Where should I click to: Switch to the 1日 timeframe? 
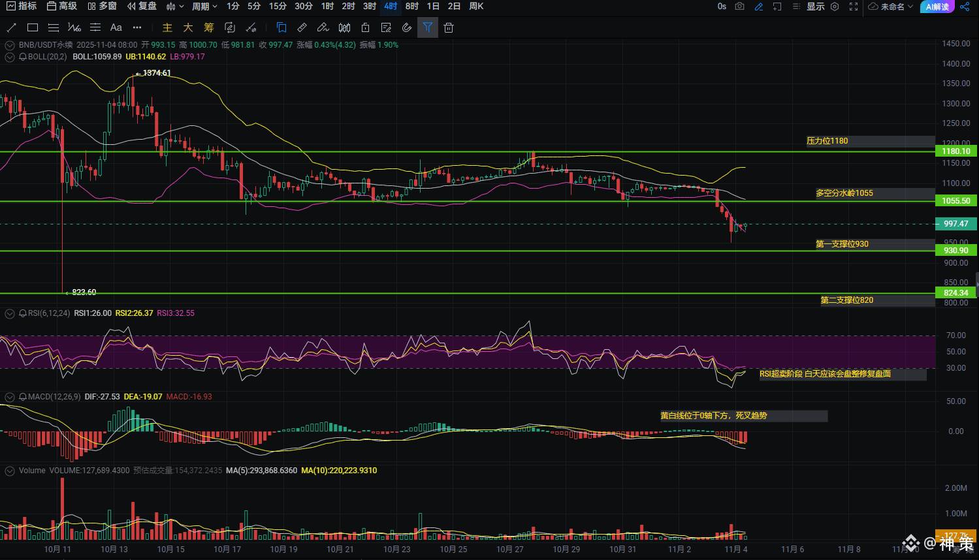pyautogui.click(x=433, y=7)
